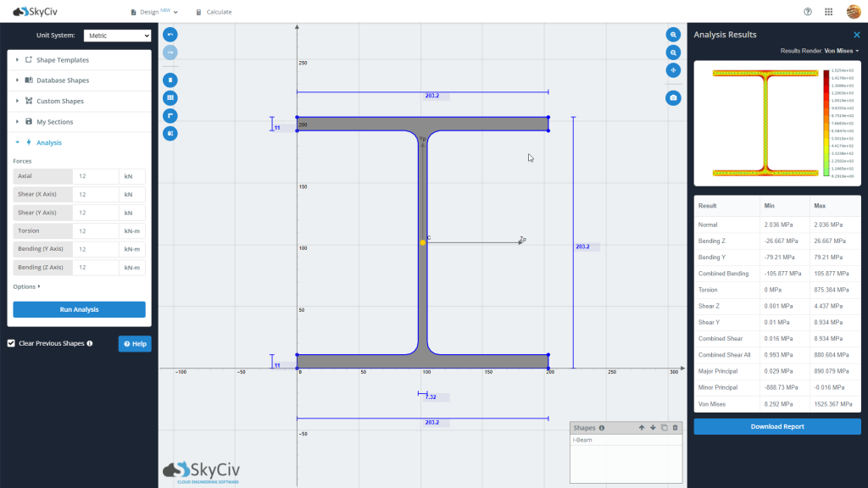
Task: Open the Calculate menu
Action: click(214, 12)
